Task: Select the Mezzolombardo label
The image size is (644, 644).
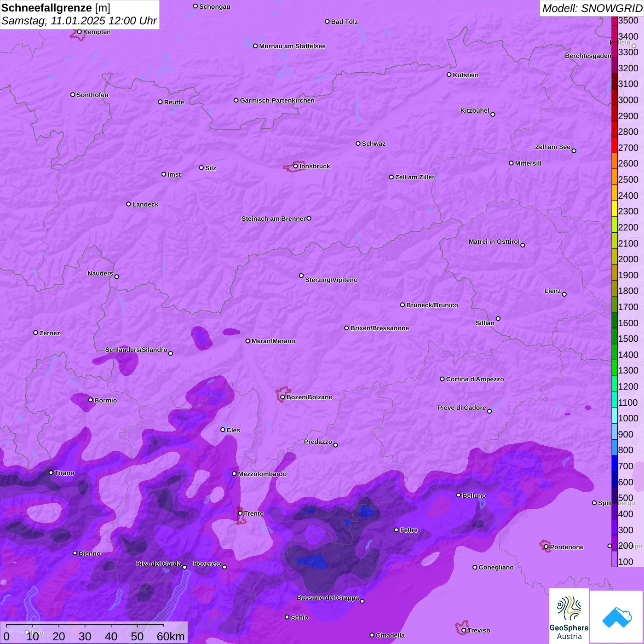Action: [x=262, y=474]
